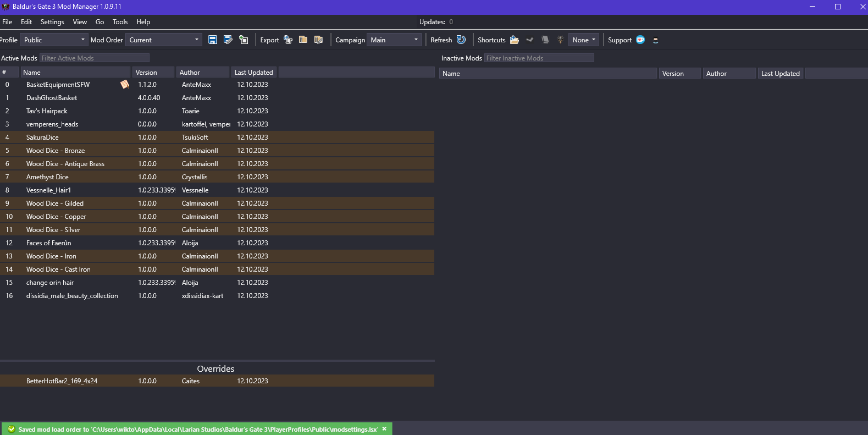Image resolution: width=868 pixels, height=435 pixels.
Task: Open the Campaign dropdown showing Main
Action: pyautogui.click(x=394, y=40)
